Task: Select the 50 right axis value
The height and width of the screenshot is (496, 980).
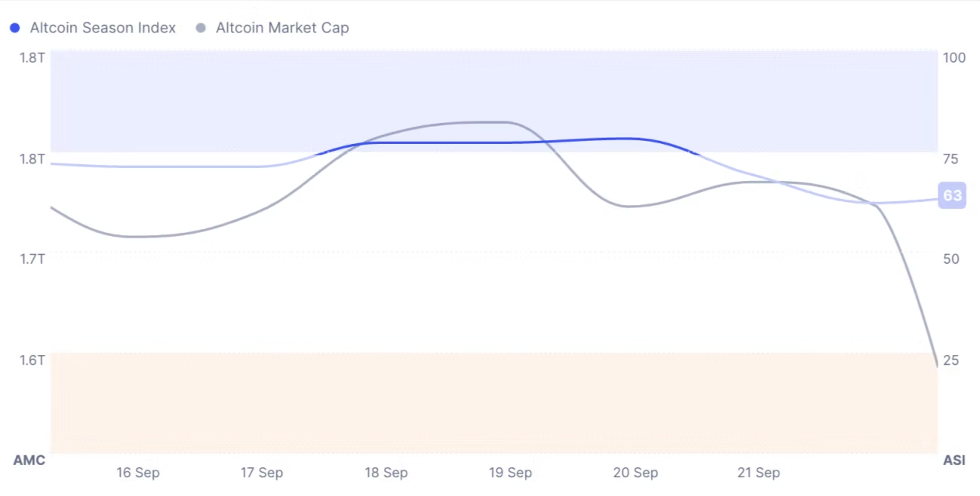Action: [x=951, y=259]
